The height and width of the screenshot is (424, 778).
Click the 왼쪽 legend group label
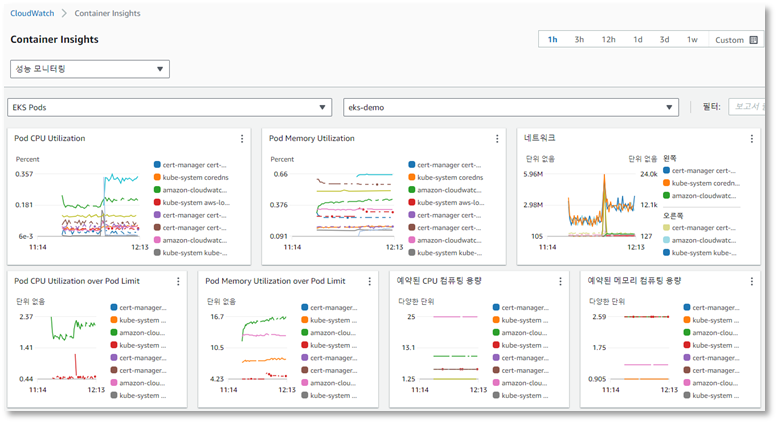point(670,158)
